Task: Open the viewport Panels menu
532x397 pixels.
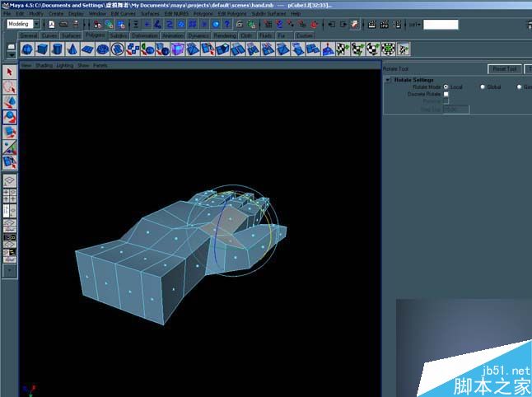Action: coord(100,65)
